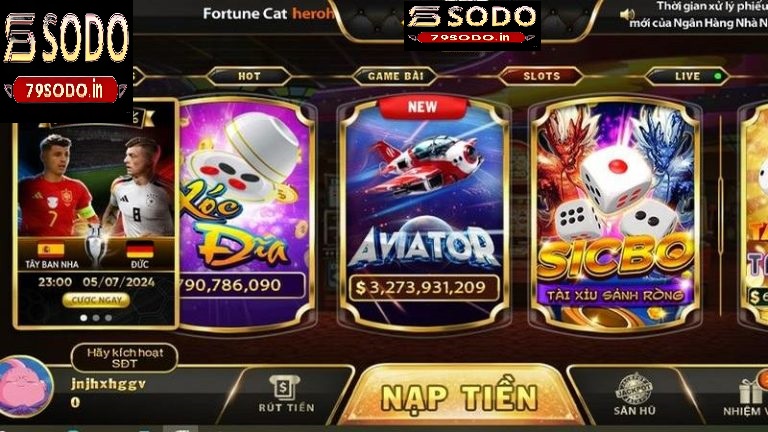This screenshot has height=432, width=768.
Task: Click the large 79SODO logo top left
Action: [66, 61]
